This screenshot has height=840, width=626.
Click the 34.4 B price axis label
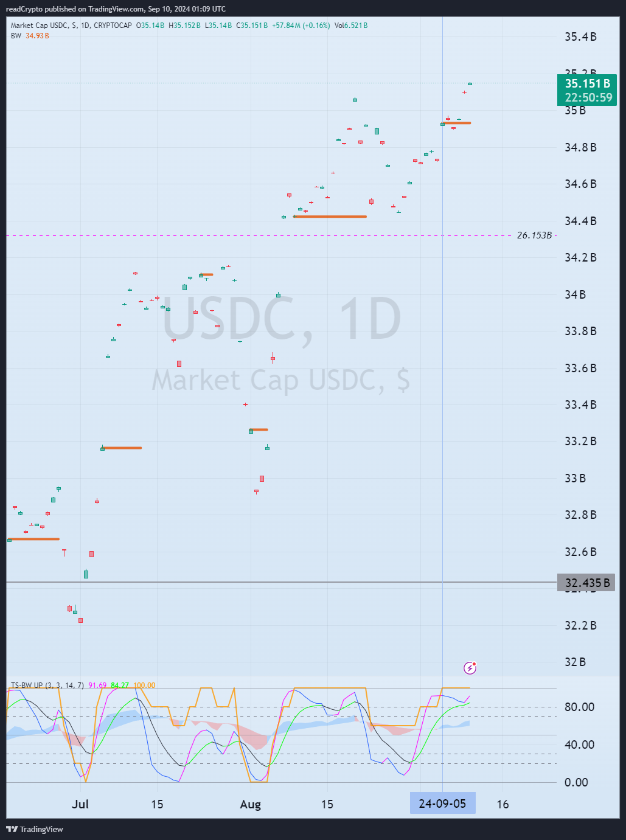click(580, 221)
